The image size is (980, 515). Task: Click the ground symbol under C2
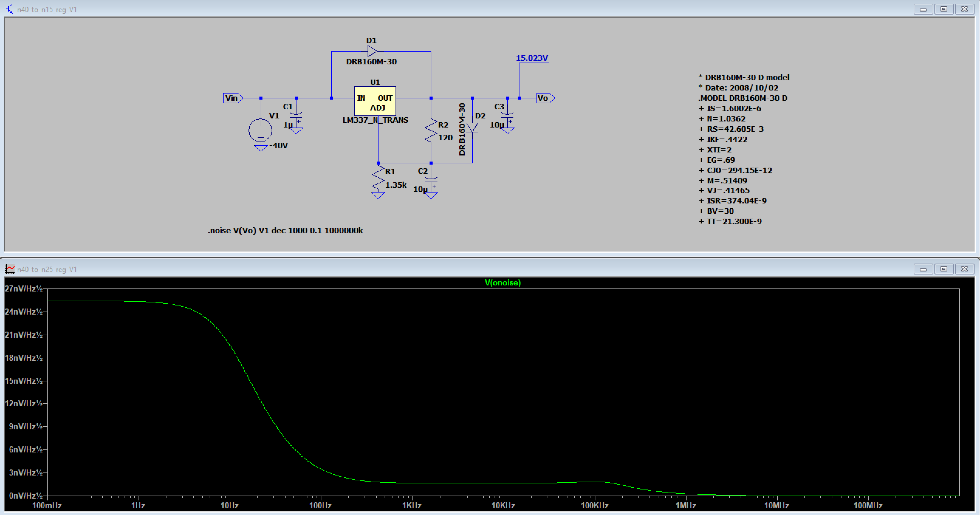[x=431, y=195]
